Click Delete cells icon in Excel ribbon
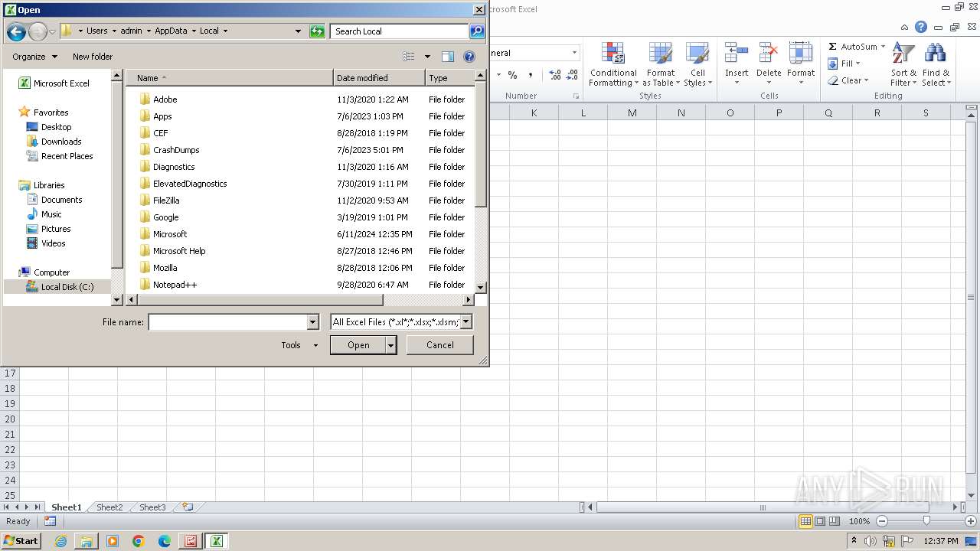The height and width of the screenshot is (551, 980). (769, 65)
